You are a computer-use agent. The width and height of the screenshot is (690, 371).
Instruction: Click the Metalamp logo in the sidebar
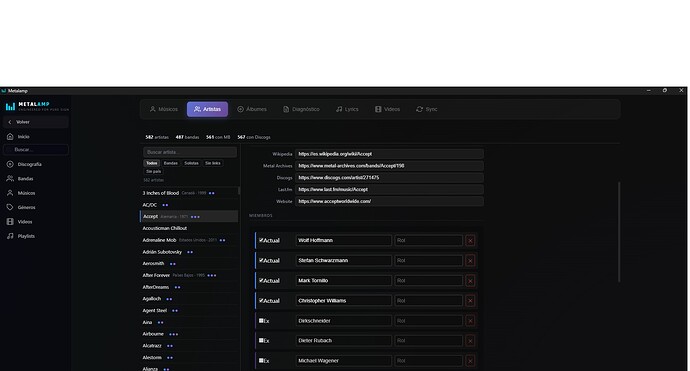point(37,106)
